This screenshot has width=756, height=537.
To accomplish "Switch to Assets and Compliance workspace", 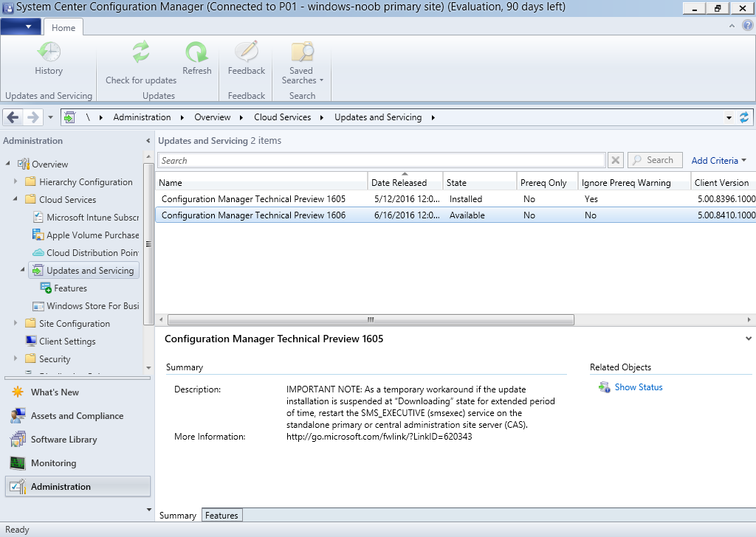I will tap(77, 415).
